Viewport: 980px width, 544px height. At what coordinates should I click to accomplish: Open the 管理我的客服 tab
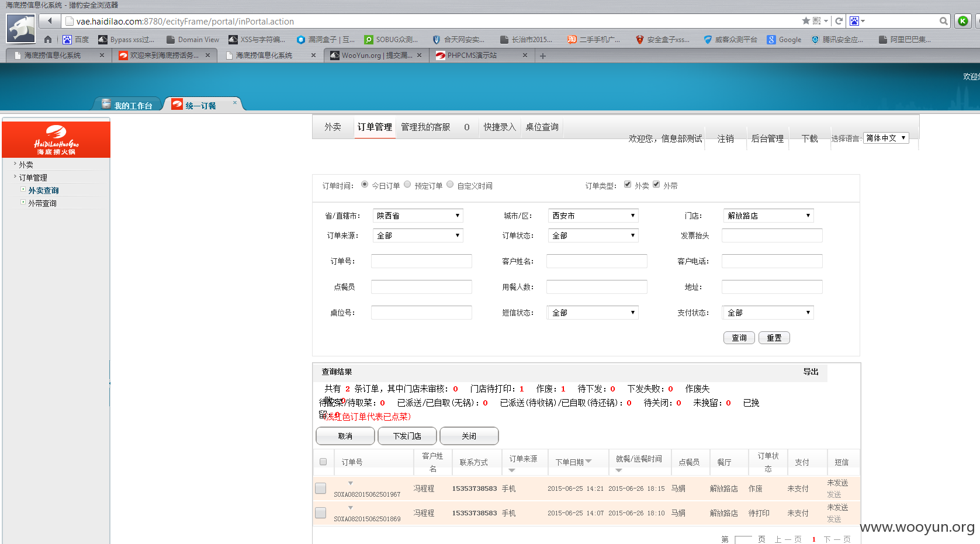click(425, 127)
